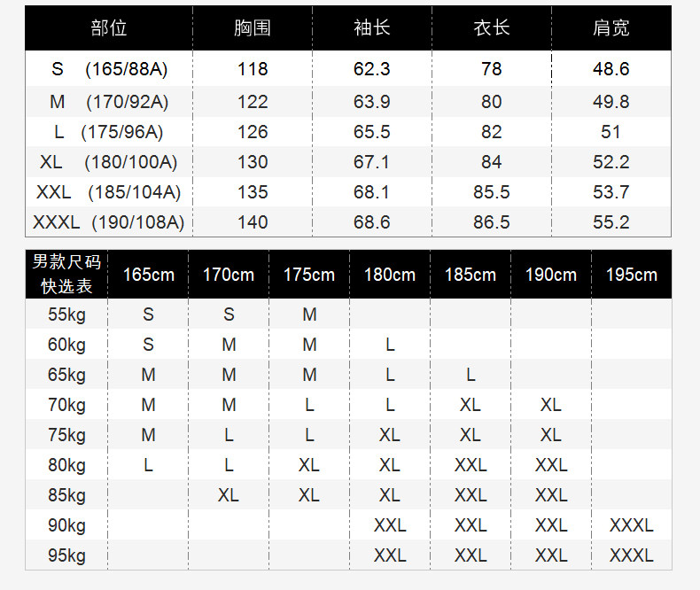Select the 180cm height column header

coord(390,275)
